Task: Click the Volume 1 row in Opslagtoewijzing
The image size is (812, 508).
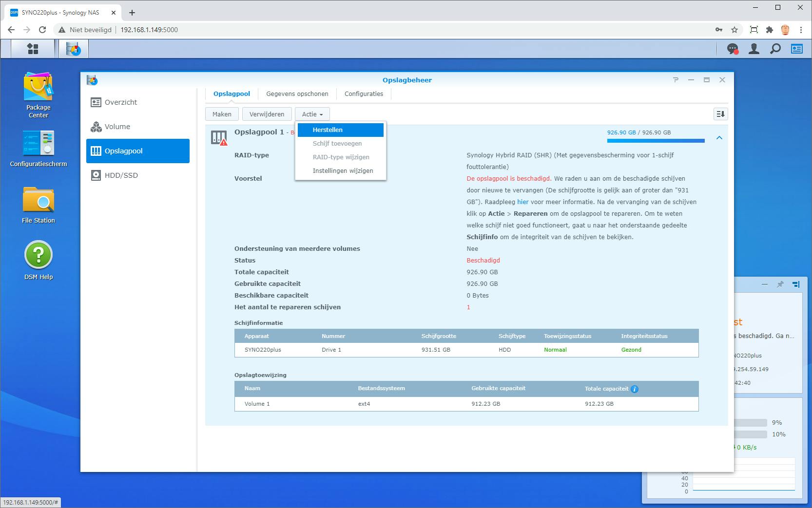Action: (466, 404)
